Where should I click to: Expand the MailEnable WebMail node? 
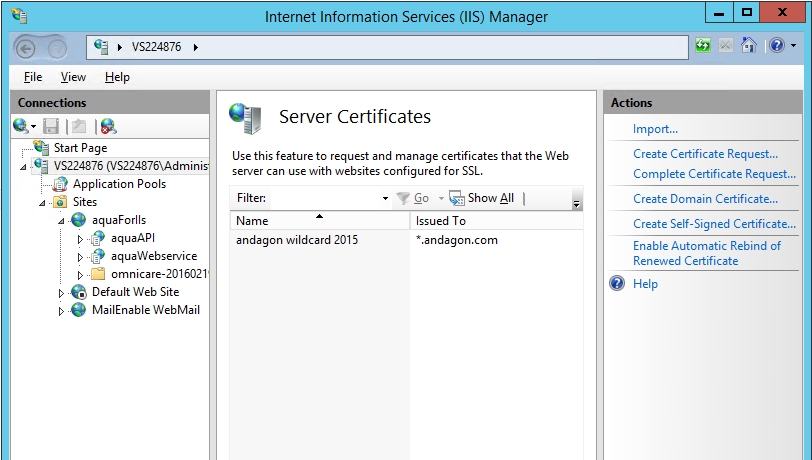61,311
